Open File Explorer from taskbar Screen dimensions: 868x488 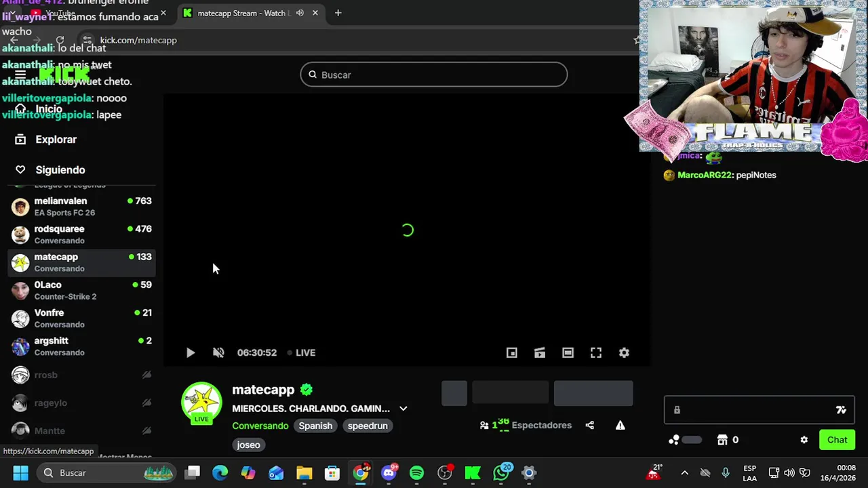coord(304,472)
